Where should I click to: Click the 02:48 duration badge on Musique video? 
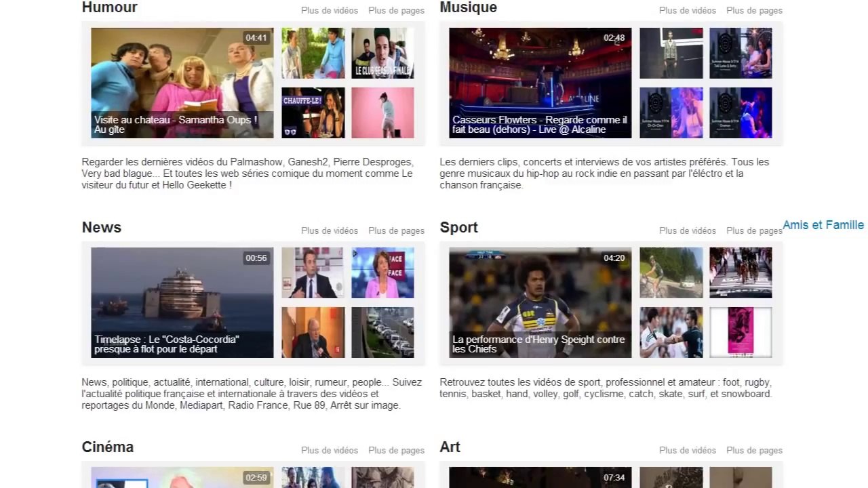click(614, 38)
